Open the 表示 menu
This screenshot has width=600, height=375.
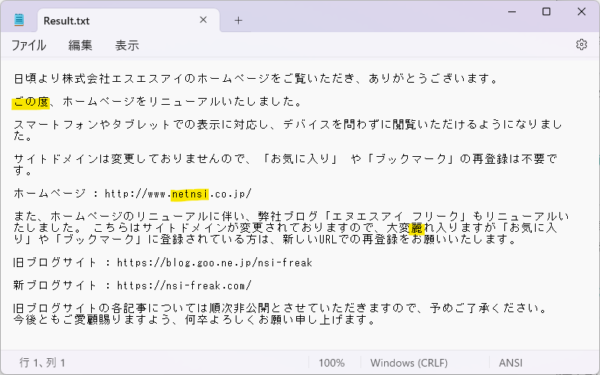pos(127,45)
